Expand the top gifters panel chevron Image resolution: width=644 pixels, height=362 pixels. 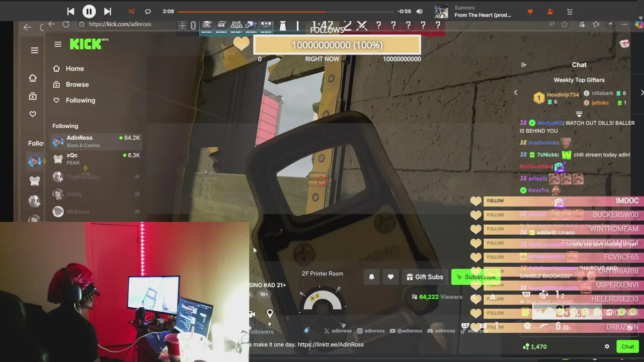[579, 114]
